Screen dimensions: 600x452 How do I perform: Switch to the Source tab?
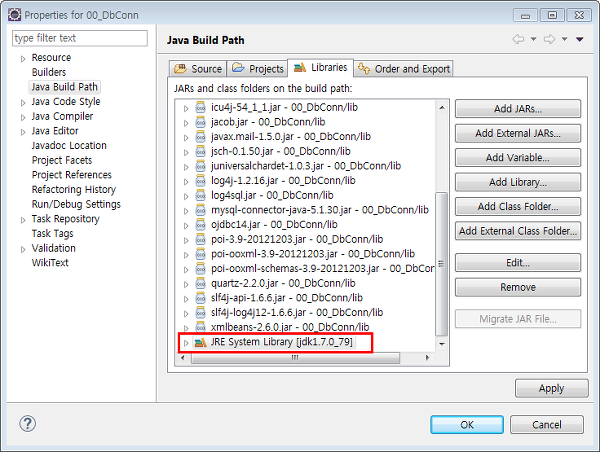click(x=198, y=69)
